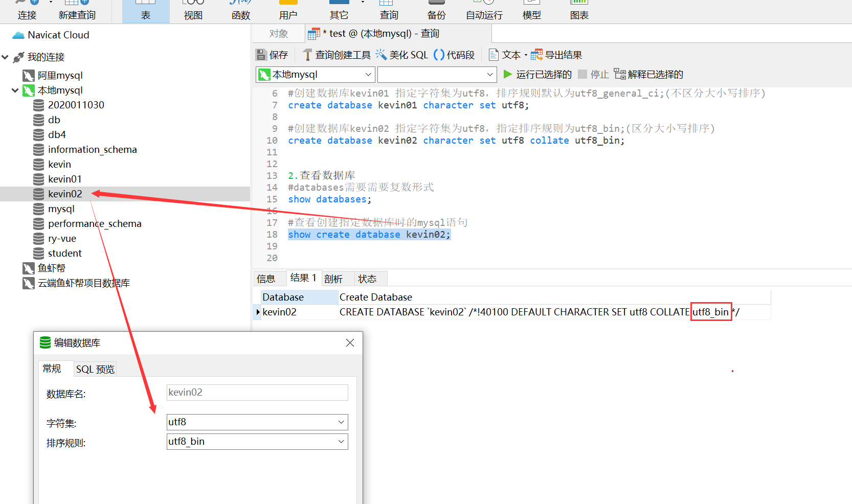Select the db database

[54, 120]
